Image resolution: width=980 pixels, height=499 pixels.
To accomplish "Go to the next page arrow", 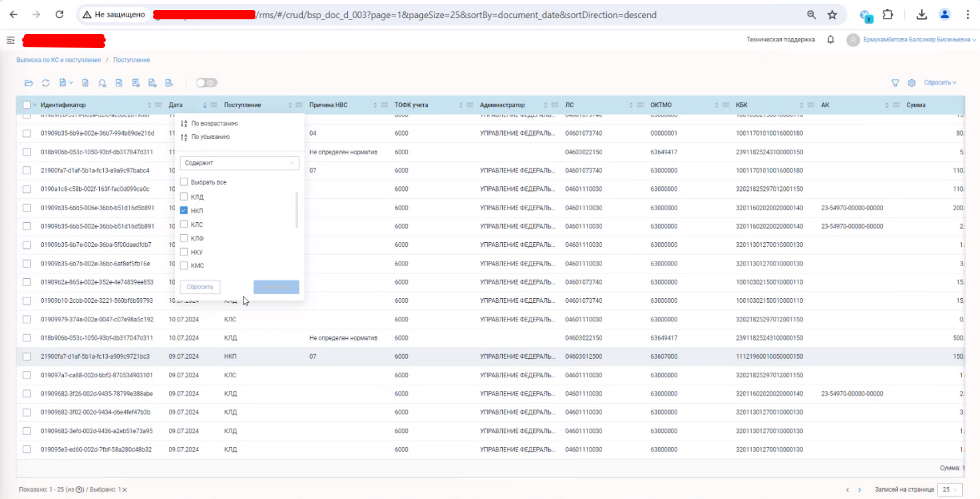I will click(x=860, y=490).
